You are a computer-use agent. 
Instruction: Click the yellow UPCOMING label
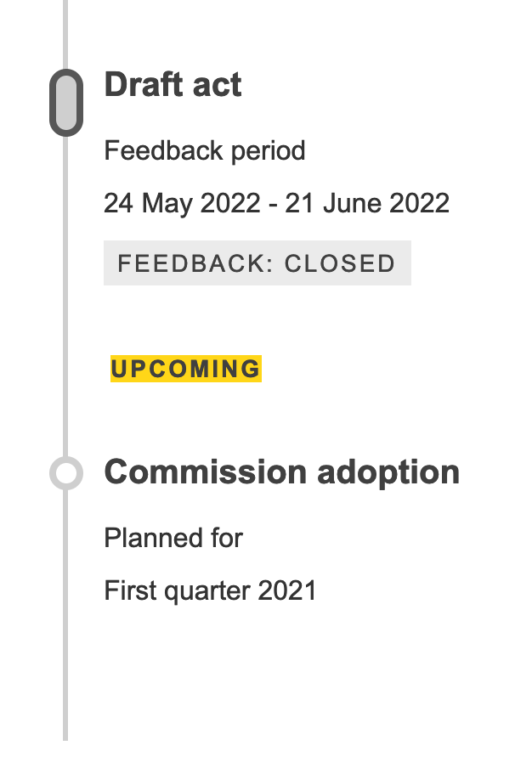coord(185,369)
